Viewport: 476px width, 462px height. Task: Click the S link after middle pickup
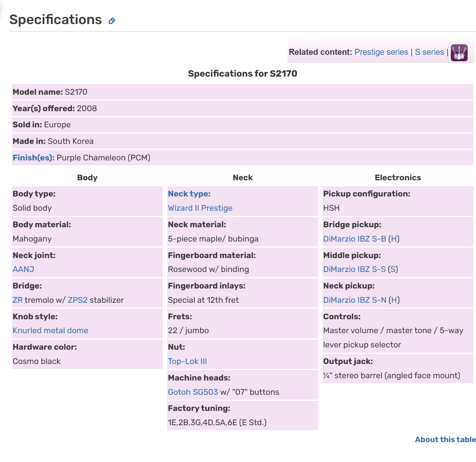(x=393, y=269)
